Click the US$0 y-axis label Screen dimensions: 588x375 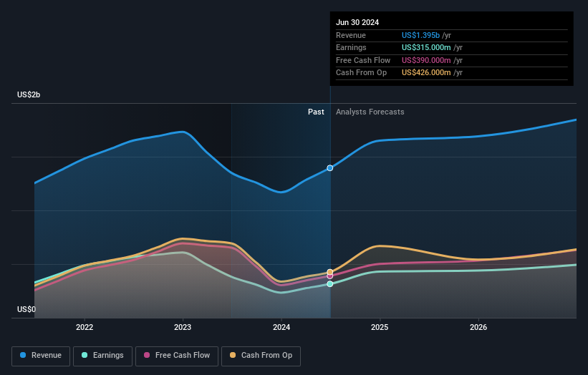26,309
